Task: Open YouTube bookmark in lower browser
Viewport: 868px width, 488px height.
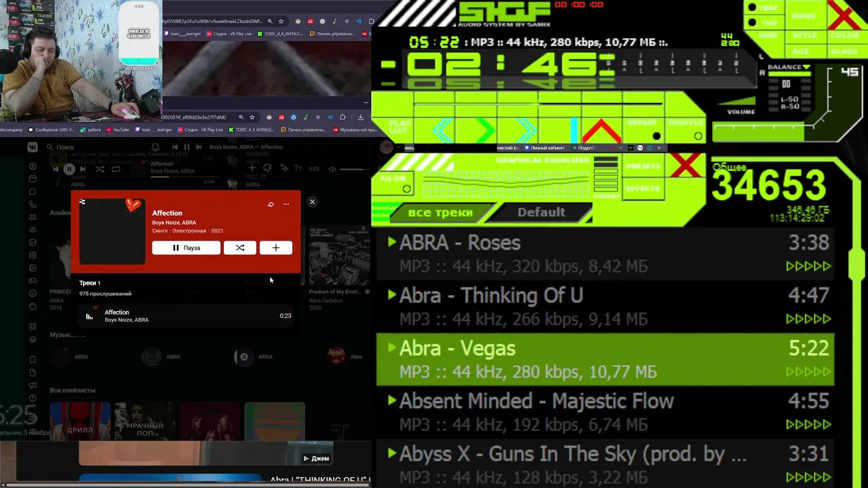Action: tap(117, 129)
